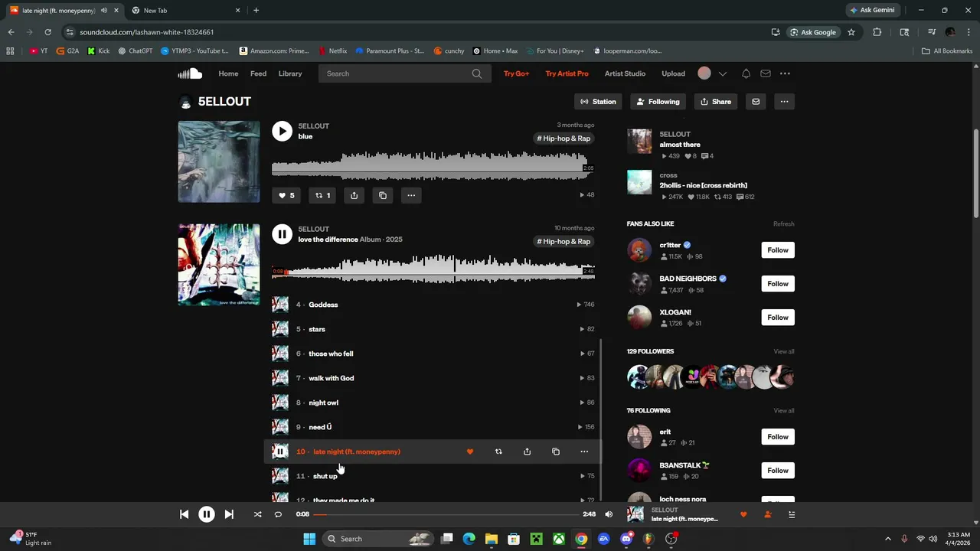Skip to next track in player
This screenshot has width=980, height=551.
[229, 514]
